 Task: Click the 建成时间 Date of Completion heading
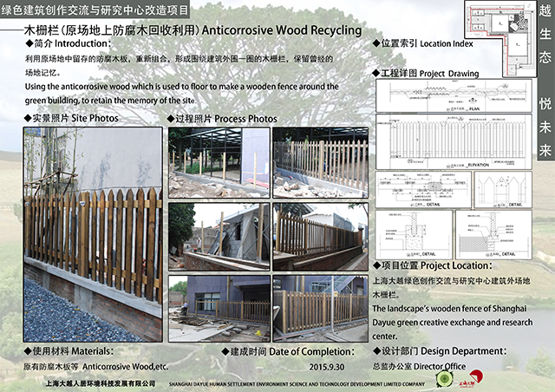click(288, 351)
